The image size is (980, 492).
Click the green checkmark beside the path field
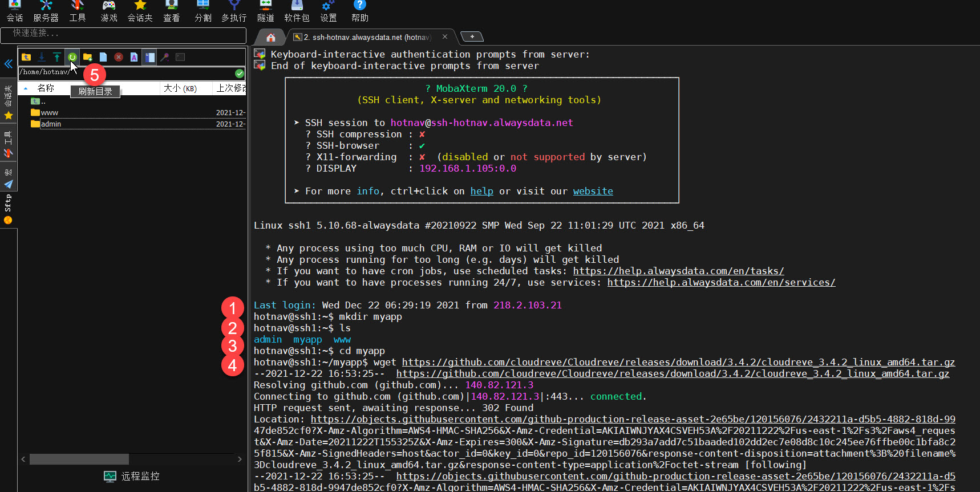[x=240, y=73]
